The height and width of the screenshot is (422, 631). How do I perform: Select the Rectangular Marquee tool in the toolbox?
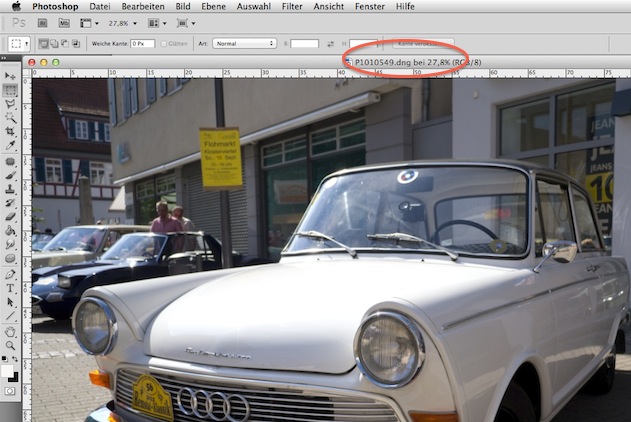click(x=10, y=89)
